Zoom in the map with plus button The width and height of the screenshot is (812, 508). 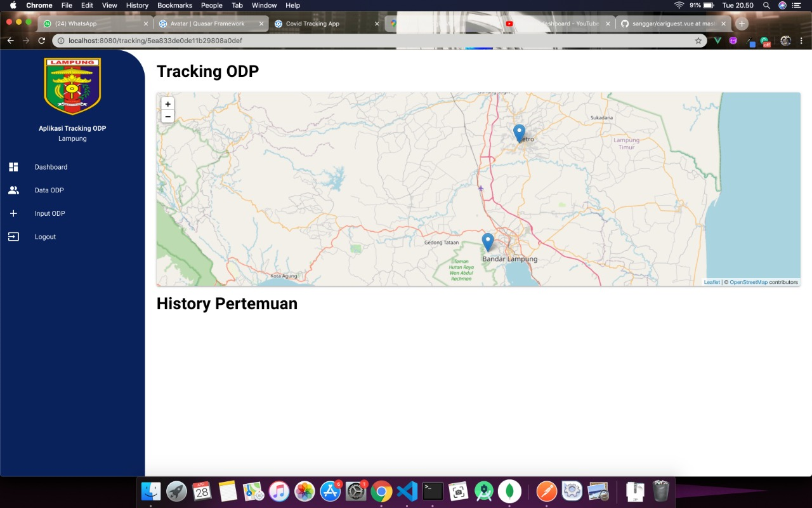click(167, 104)
